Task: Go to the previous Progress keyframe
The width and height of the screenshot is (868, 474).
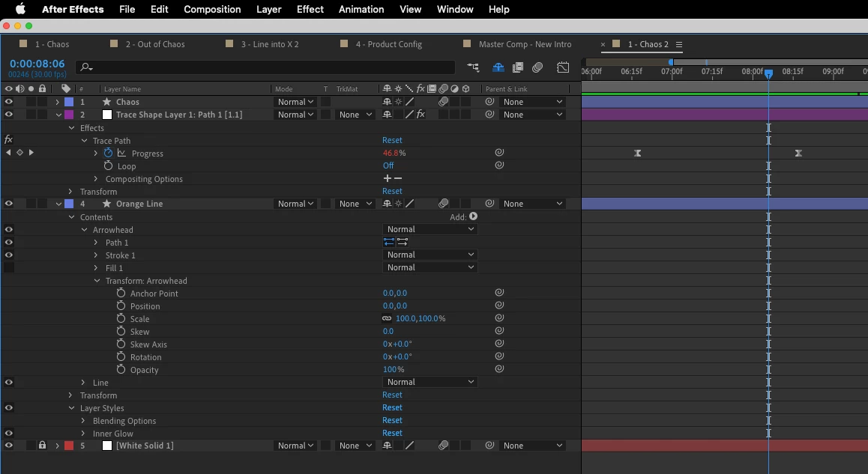Action: pos(7,153)
